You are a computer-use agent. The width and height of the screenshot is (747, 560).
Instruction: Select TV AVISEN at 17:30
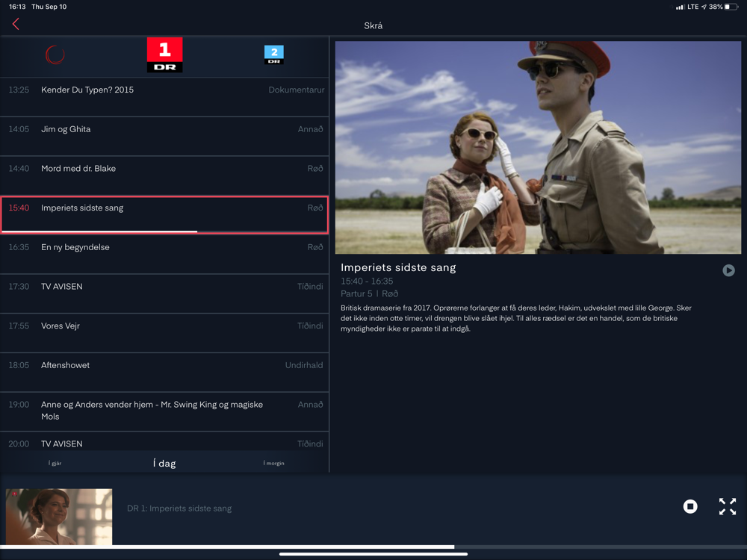[x=164, y=293]
